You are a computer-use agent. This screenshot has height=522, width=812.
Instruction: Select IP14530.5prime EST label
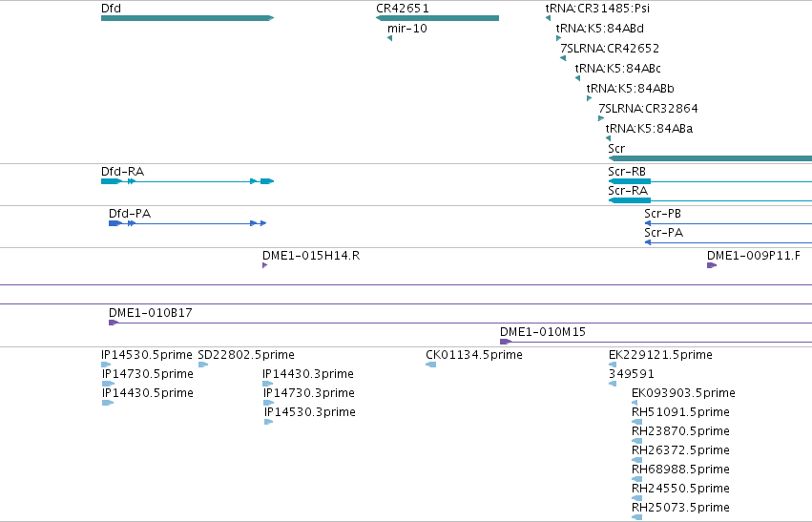coord(147,355)
